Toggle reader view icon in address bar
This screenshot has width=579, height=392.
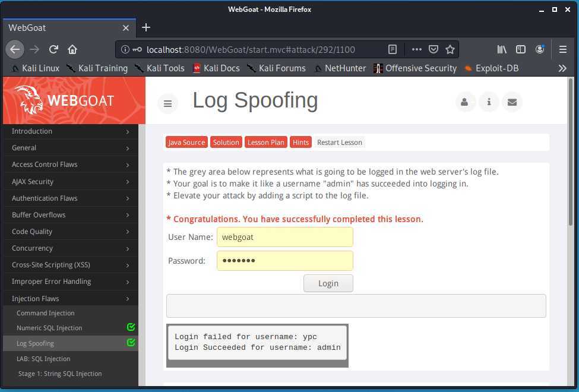pos(392,49)
